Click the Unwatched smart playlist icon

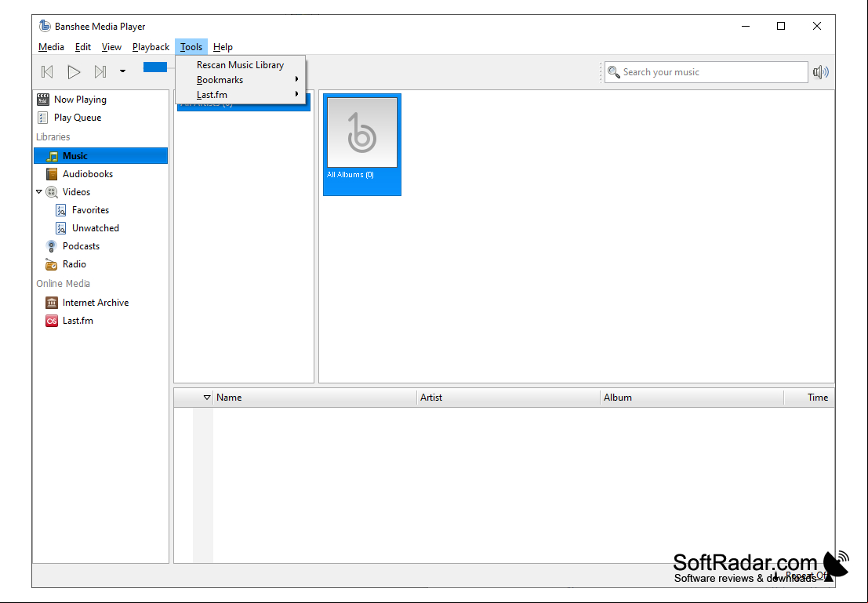click(61, 228)
